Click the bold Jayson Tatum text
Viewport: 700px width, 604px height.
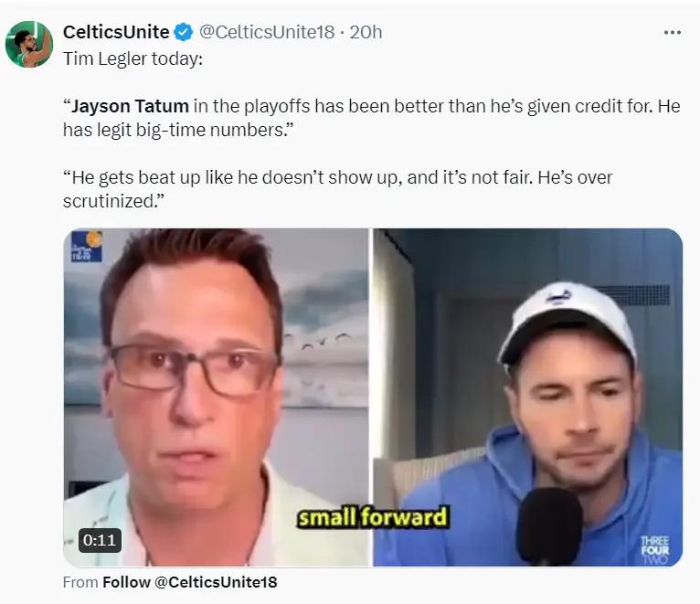click(x=131, y=106)
